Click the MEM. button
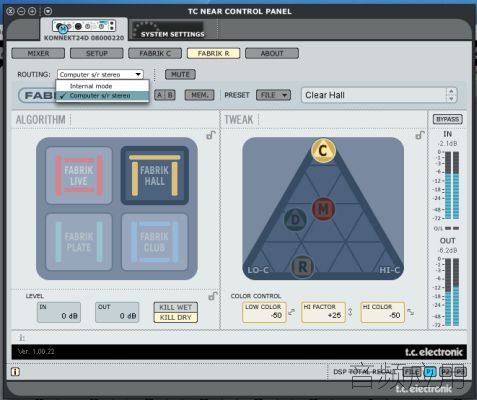Screen dimensions: 477x400 200,95
